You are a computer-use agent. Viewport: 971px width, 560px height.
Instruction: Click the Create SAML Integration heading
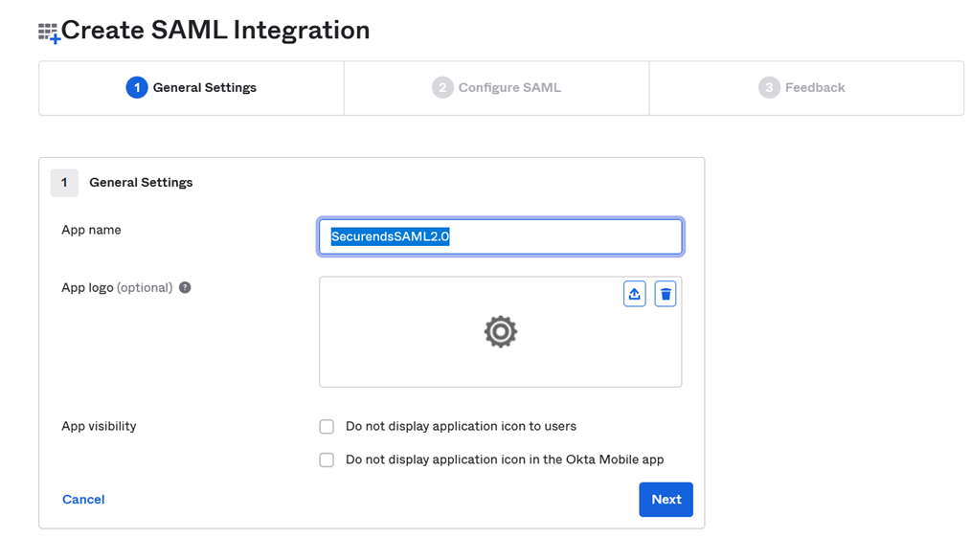coord(215,31)
